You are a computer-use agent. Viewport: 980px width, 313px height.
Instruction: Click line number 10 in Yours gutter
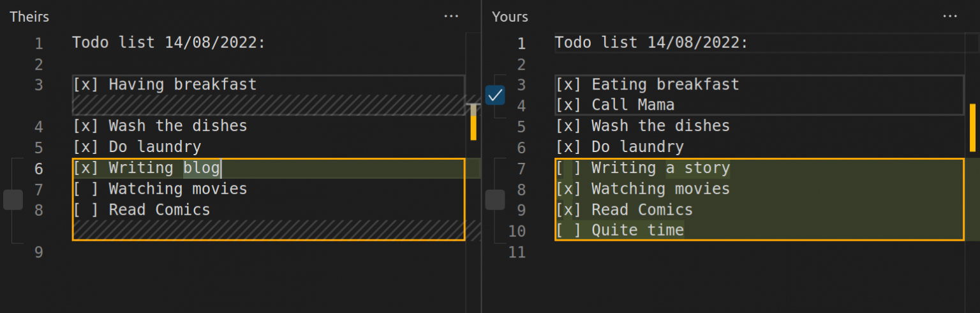(x=517, y=231)
